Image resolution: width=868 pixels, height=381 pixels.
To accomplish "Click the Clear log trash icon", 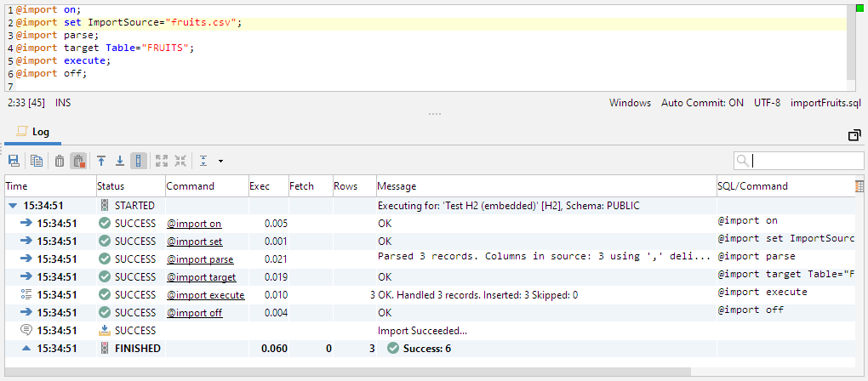I will (60, 161).
